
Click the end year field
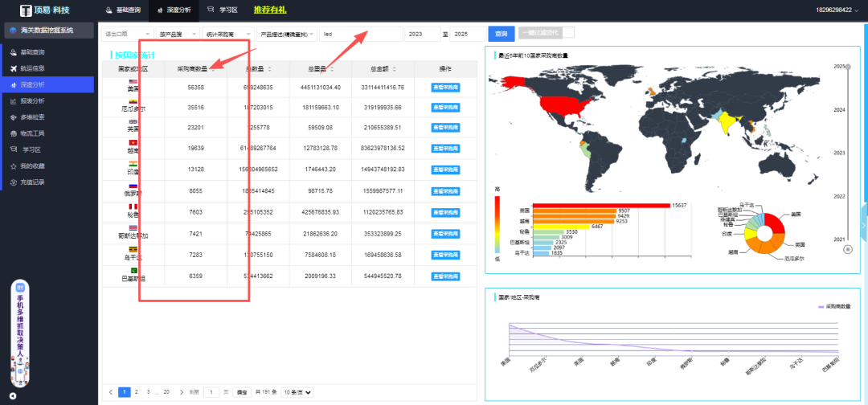point(468,34)
